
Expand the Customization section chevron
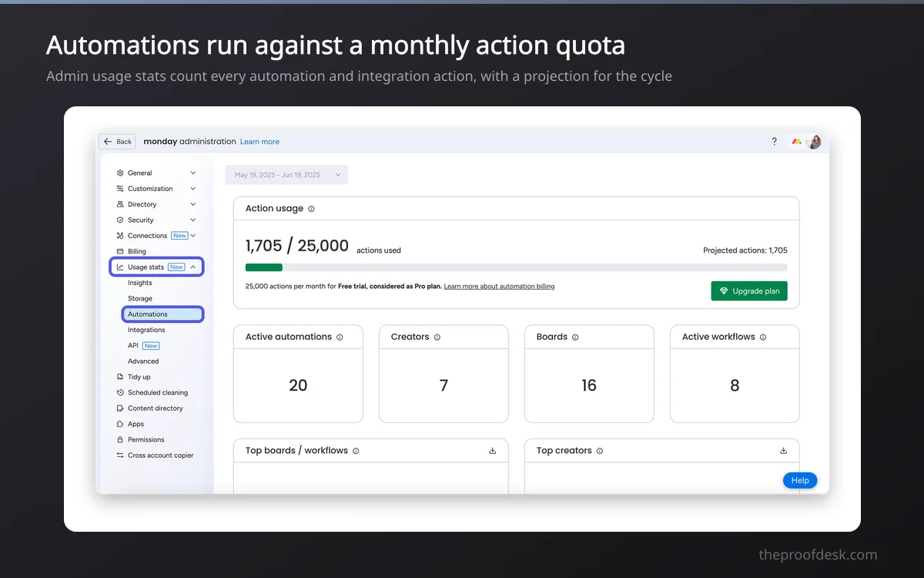point(193,189)
